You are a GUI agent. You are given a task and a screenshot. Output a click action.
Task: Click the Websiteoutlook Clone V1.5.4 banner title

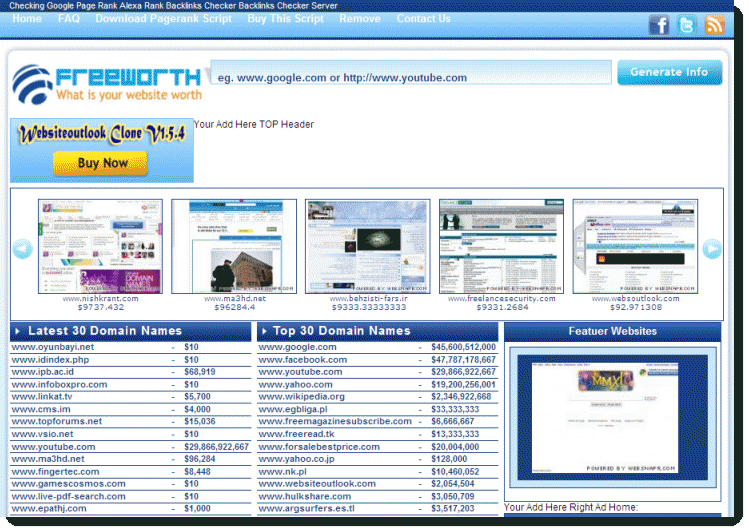coord(101,134)
